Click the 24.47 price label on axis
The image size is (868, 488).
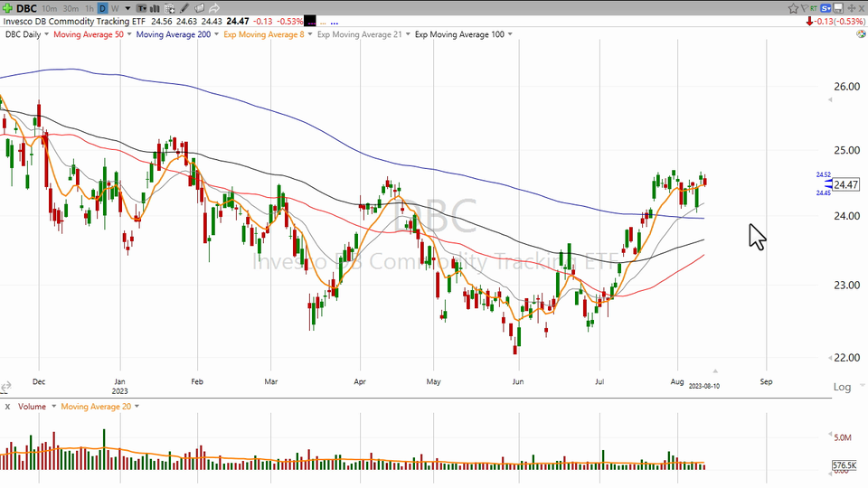[x=846, y=184]
